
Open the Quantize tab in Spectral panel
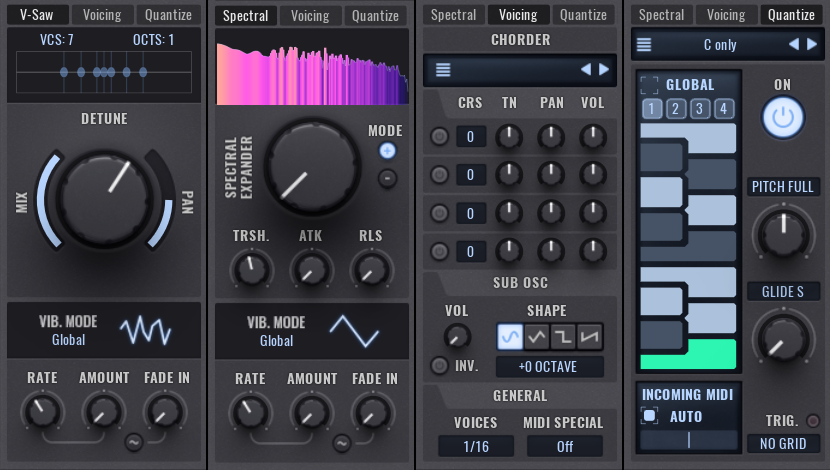[x=375, y=15]
